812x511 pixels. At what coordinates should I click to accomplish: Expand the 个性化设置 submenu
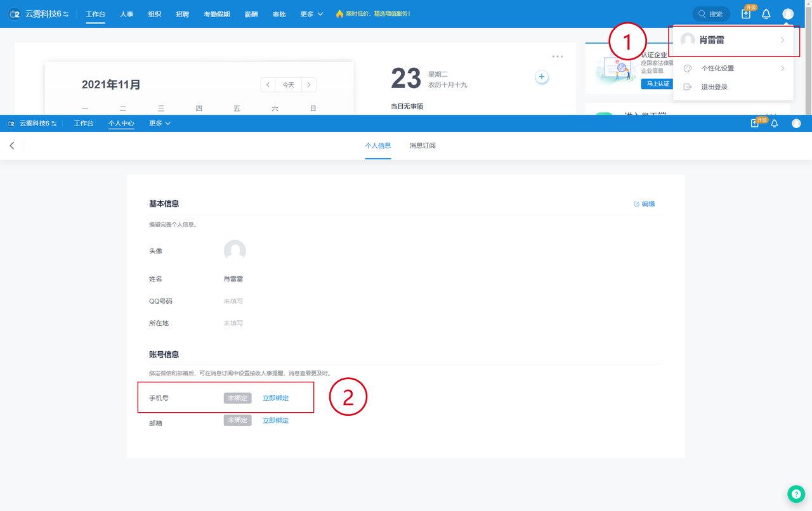pyautogui.click(x=733, y=68)
